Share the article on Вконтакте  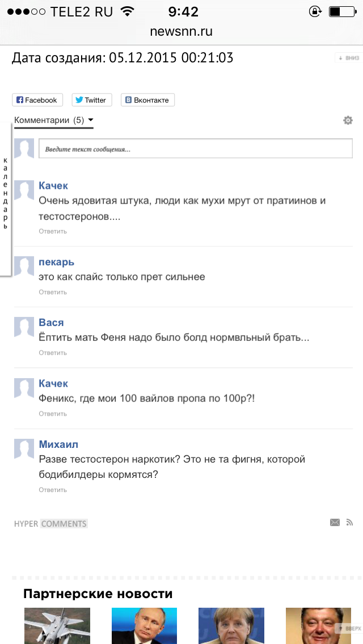pos(147,100)
